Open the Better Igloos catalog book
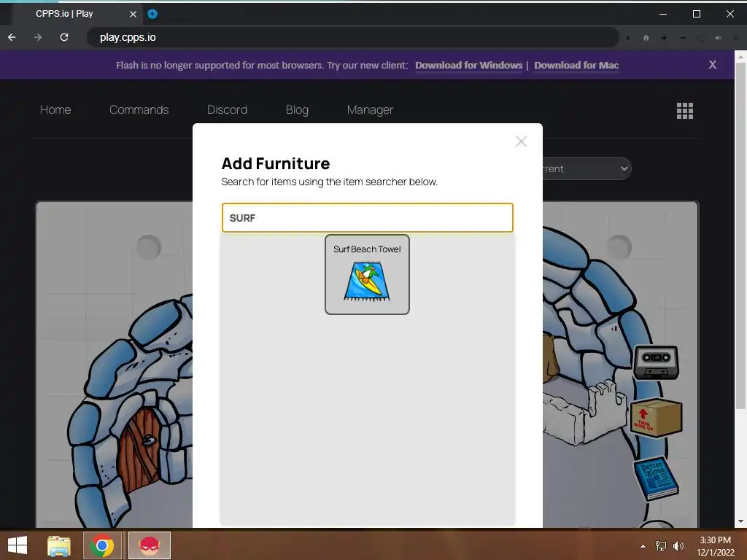 click(x=656, y=478)
